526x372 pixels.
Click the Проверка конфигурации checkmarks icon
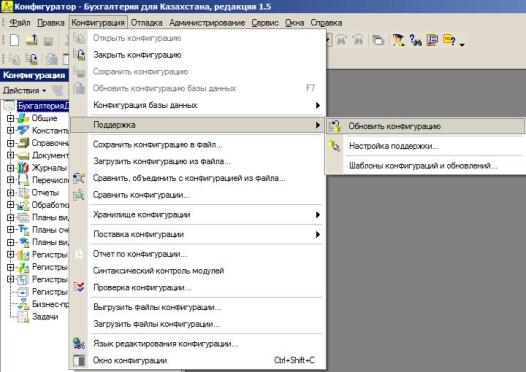79,287
